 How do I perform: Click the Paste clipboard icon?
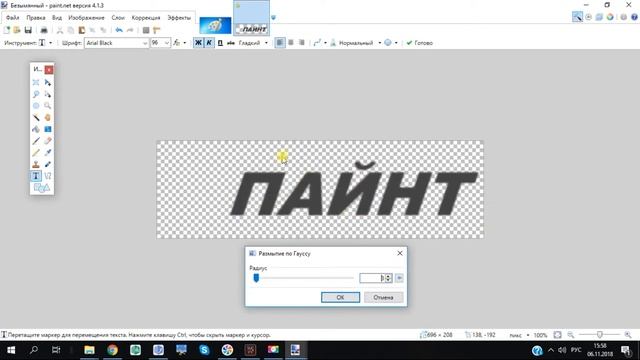(x=82, y=30)
